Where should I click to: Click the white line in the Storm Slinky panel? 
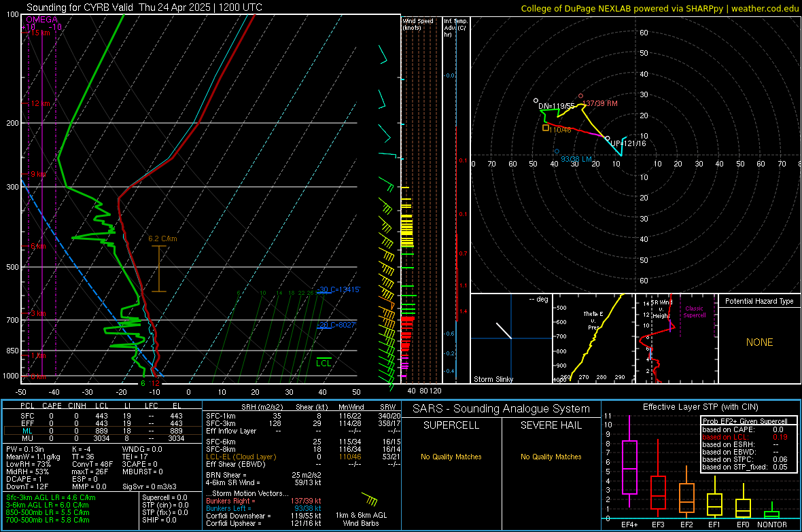click(504, 330)
